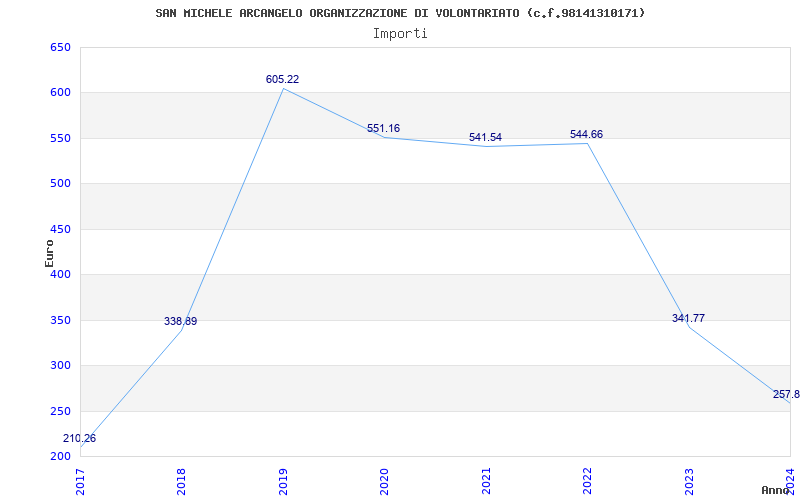800x500 pixels.
Task: Click the 200 y-axis tick label
Action: tap(60, 456)
